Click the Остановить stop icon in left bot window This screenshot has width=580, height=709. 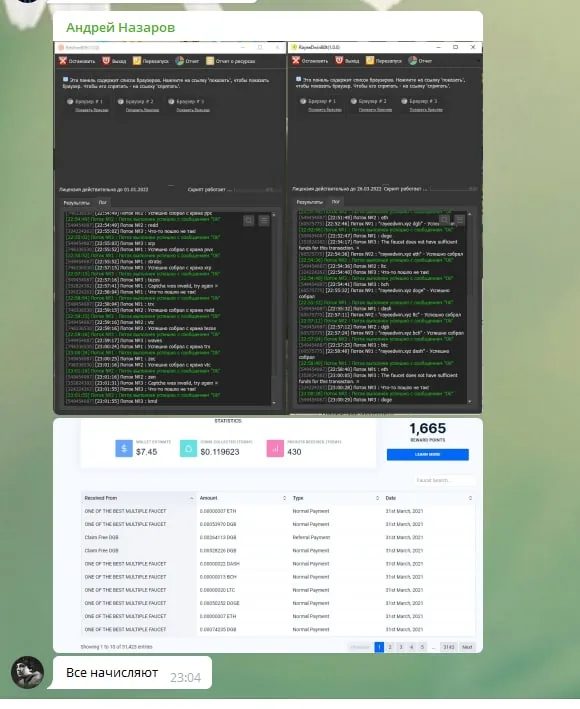click(x=63, y=61)
